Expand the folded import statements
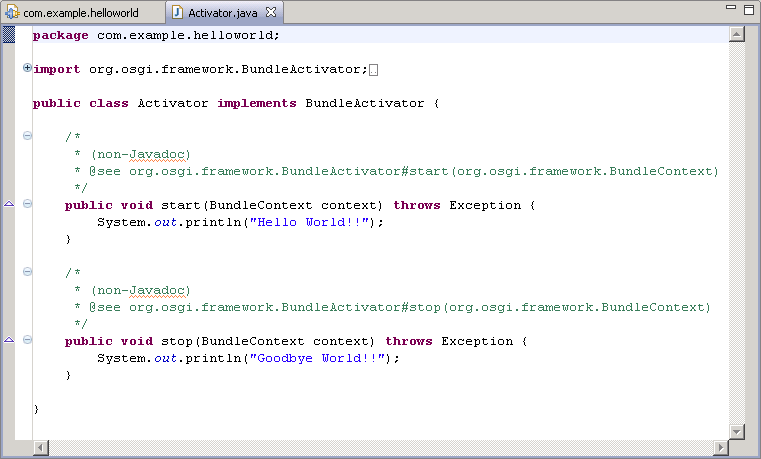This screenshot has height=459, width=761. coord(27,68)
